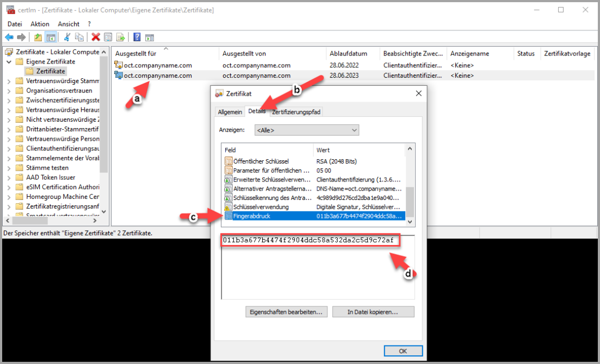Click the red Delete X icon

(x=96, y=37)
